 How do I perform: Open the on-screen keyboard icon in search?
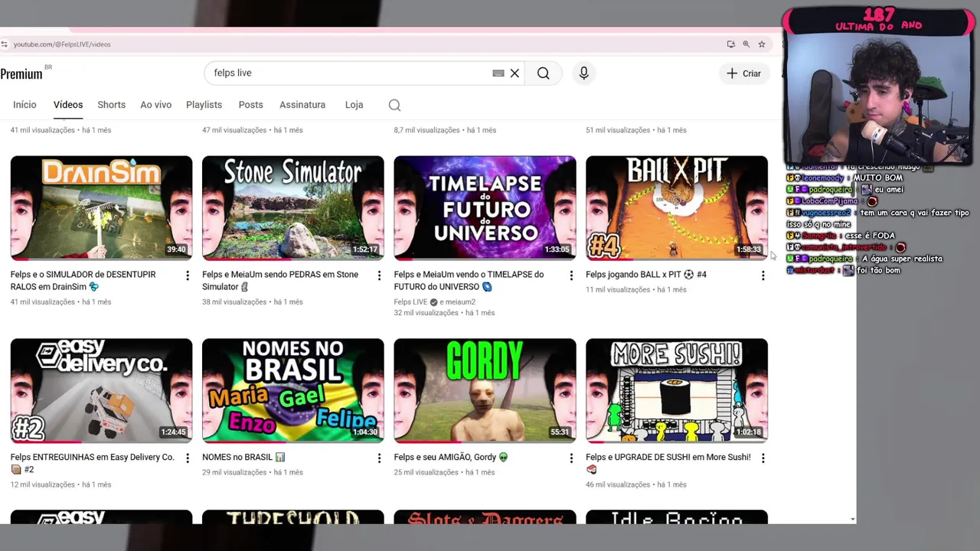pos(498,73)
